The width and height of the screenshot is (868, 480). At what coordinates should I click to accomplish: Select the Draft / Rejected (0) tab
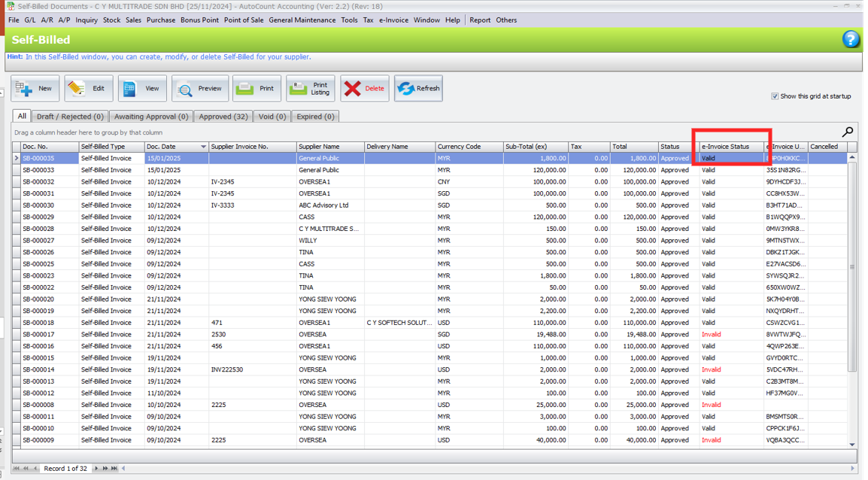pos(70,117)
